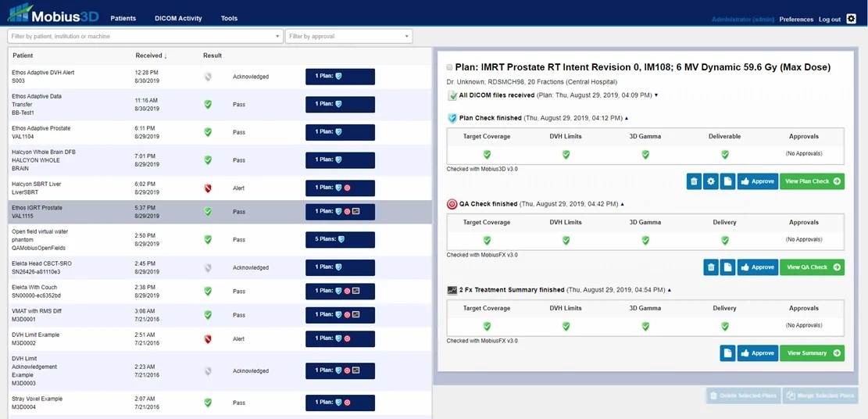
Task: Sort the list by Received column header
Action: (x=151, y=56)
